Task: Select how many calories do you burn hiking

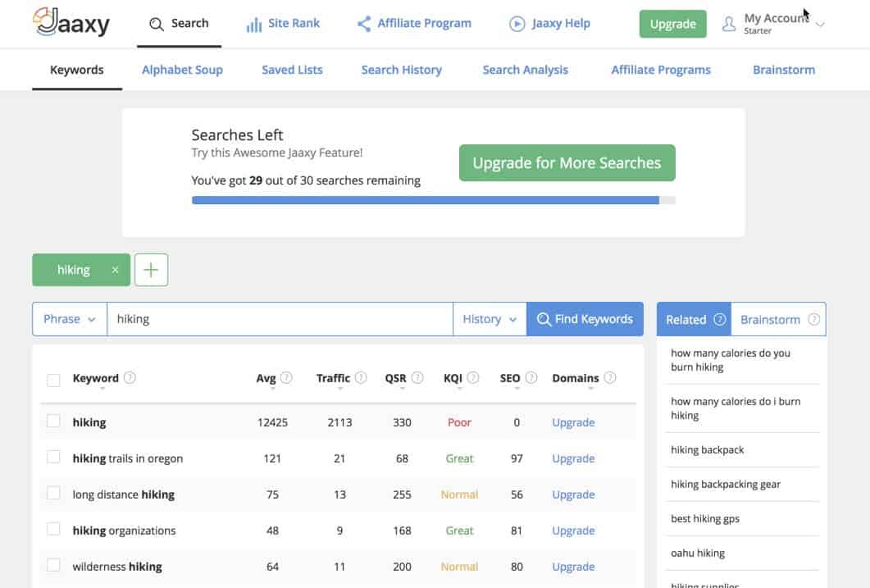Action: point(731,360)
